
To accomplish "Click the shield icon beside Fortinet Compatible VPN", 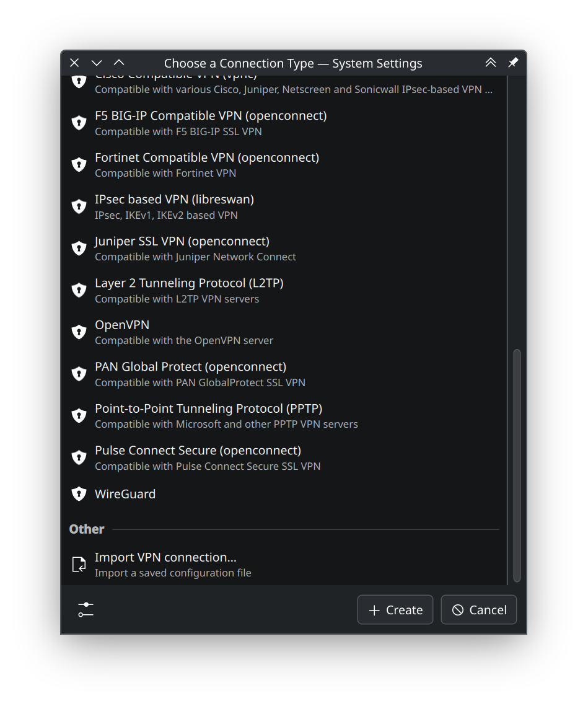I will tap(79, 164).
